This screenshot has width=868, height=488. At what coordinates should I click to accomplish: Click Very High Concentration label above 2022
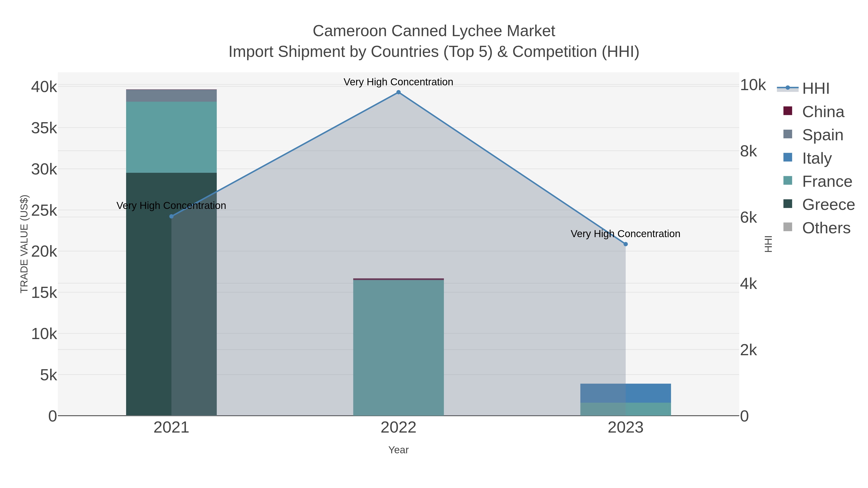[398, 82]
